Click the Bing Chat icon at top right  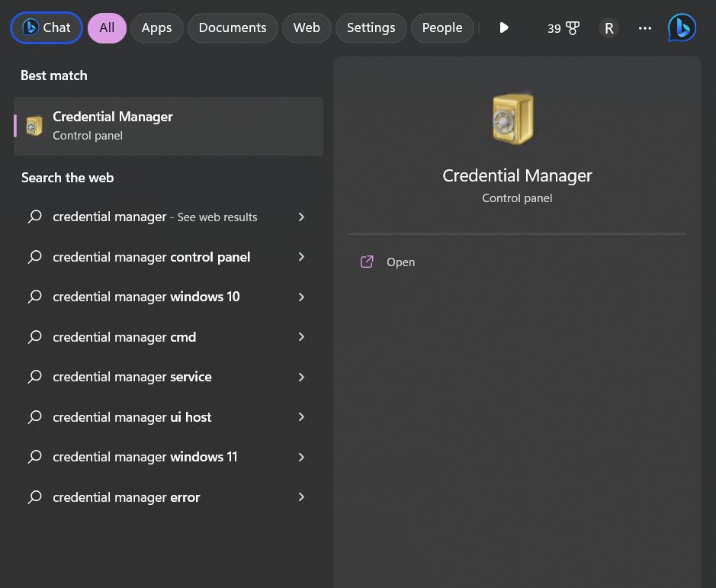[682, 28]
